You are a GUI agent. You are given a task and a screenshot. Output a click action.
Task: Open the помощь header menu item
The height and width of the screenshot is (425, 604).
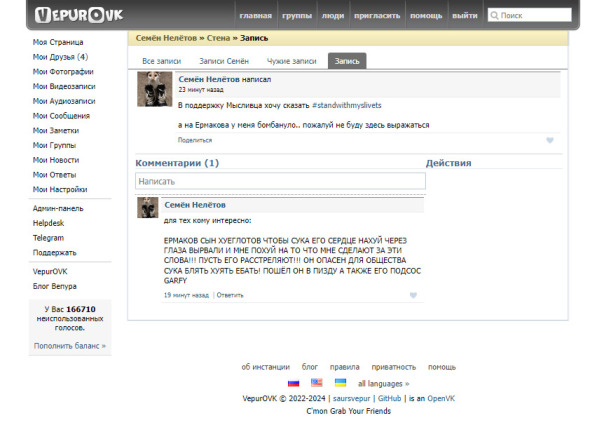pyautogui.click(x=426, y=16)
